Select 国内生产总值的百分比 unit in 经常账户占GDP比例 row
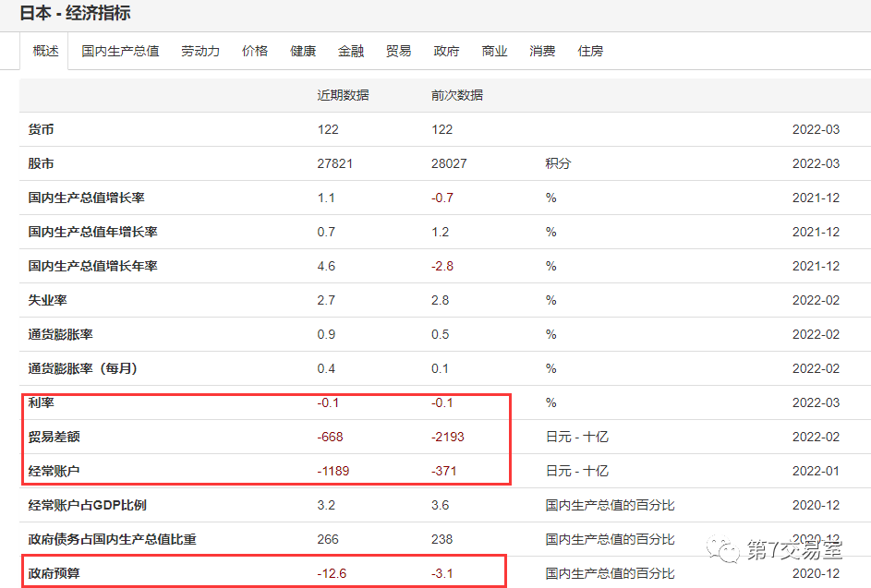871x588 pixels. pyautogui.click(x=610, y=505)
